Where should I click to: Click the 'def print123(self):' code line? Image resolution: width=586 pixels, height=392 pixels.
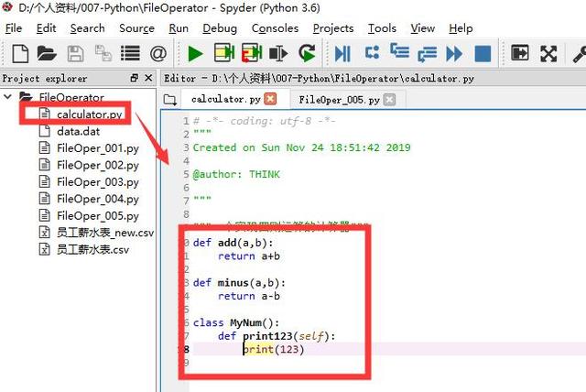click(x=277, y=336)
